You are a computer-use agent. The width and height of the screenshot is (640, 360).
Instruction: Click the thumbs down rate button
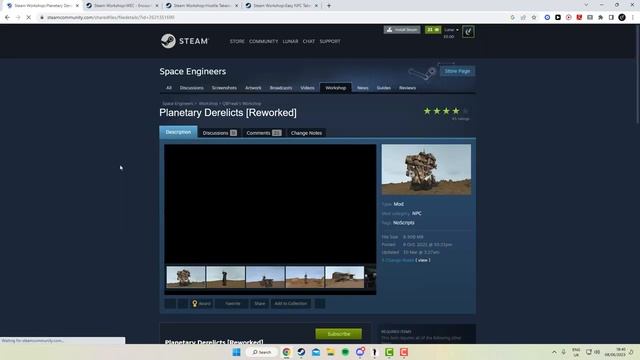coord(182,304)
